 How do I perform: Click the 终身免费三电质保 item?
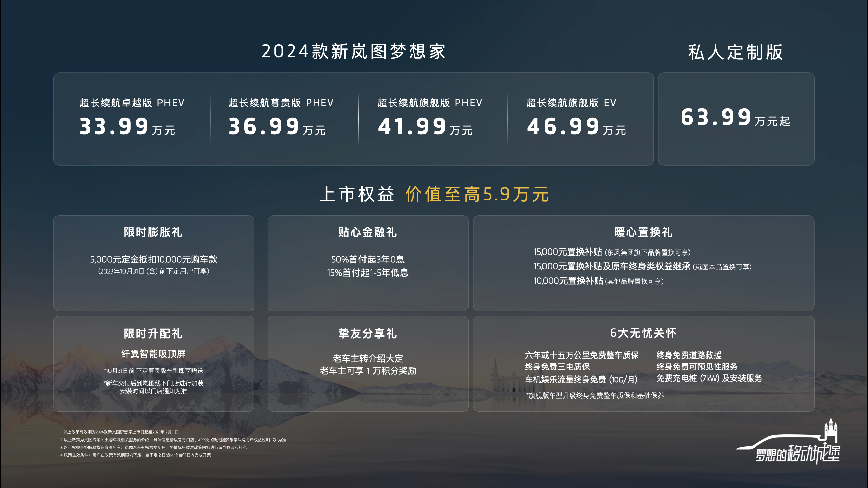pyautogui.click(x=557, y=367)
